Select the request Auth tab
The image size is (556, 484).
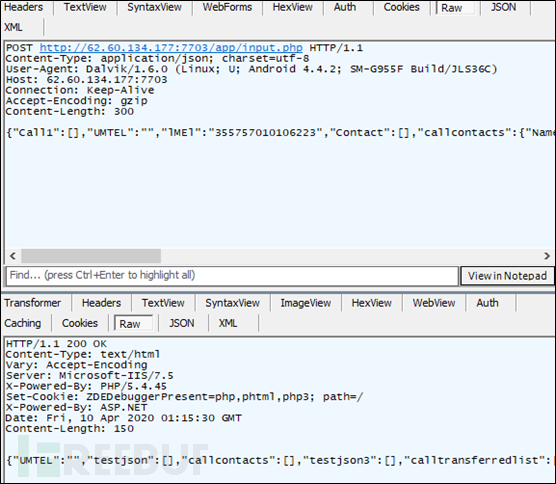tap(345, 7)
